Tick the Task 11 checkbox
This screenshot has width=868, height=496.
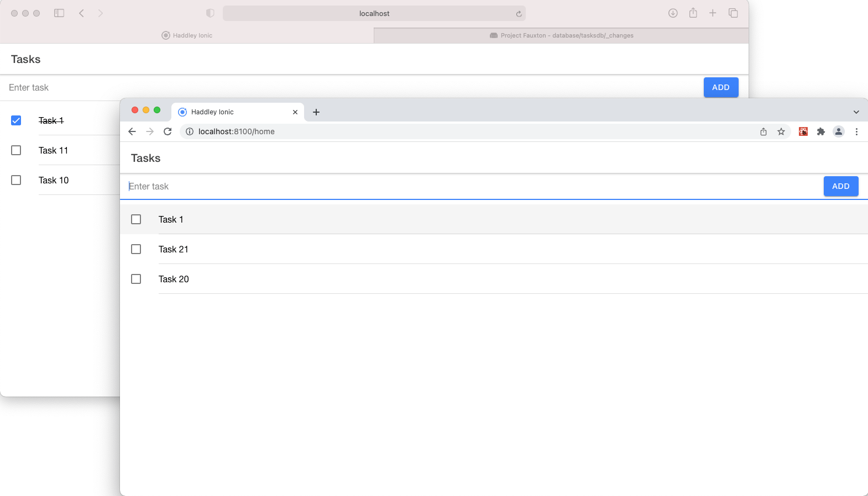16,150
